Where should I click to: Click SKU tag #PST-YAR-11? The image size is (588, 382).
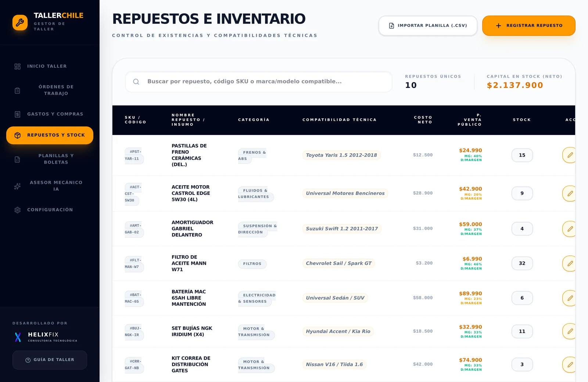pos(134,155)
